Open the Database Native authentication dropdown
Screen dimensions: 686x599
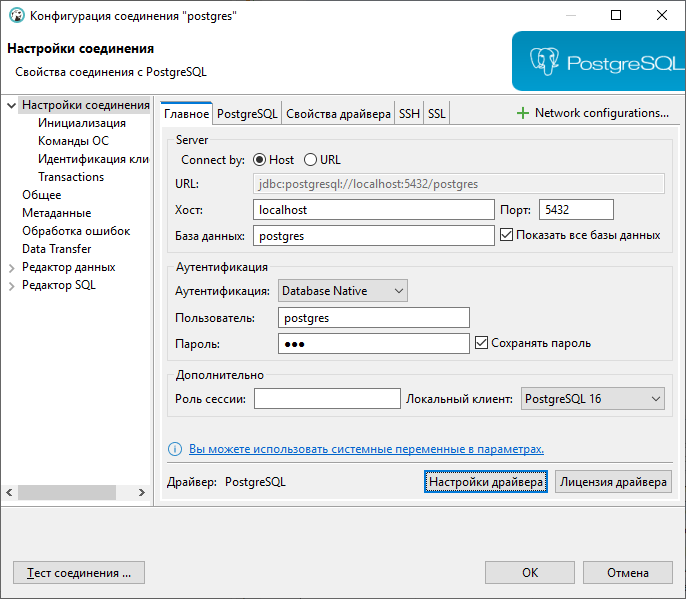point(343,291)
